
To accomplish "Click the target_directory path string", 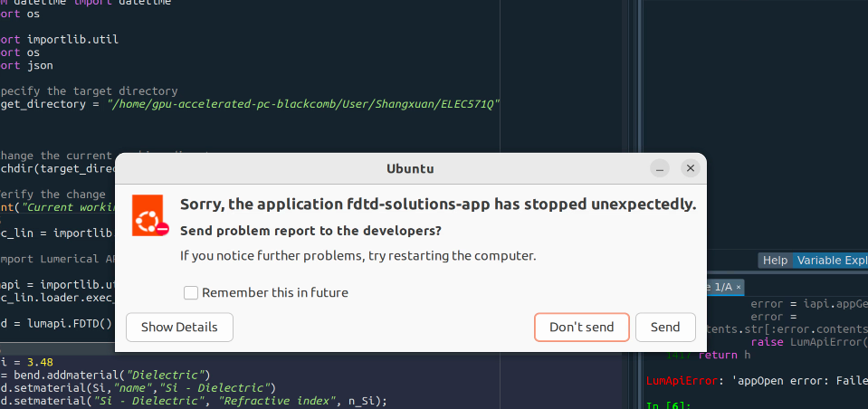I will (x=303, y=104).
